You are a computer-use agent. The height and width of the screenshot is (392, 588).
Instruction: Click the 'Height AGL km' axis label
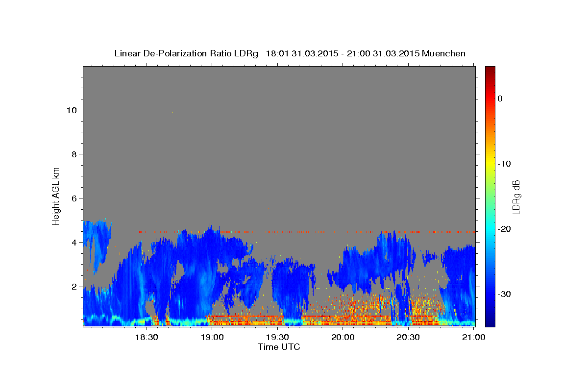pos(56,196)
